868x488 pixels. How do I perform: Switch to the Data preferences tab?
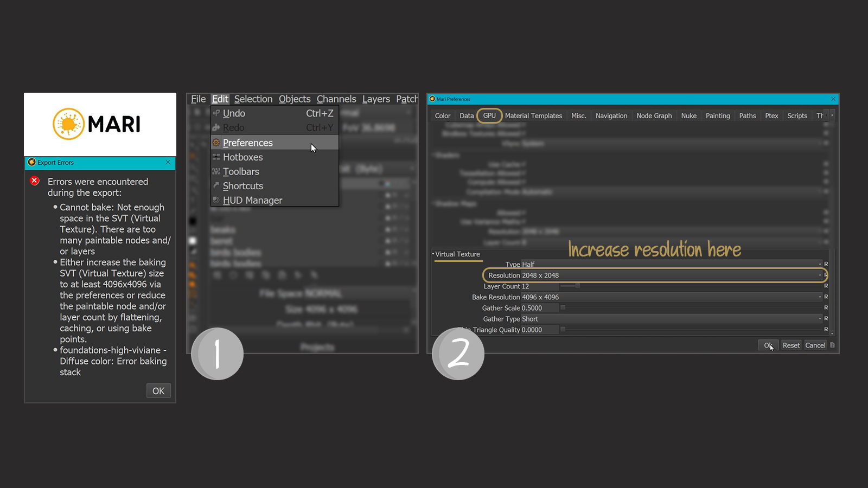pos(467,115)
